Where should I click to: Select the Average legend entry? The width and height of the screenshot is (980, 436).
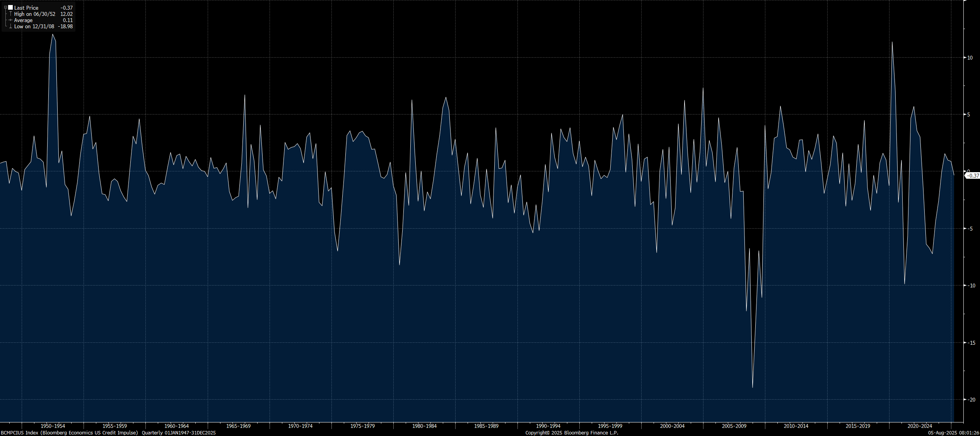click(x=23, y=20)
